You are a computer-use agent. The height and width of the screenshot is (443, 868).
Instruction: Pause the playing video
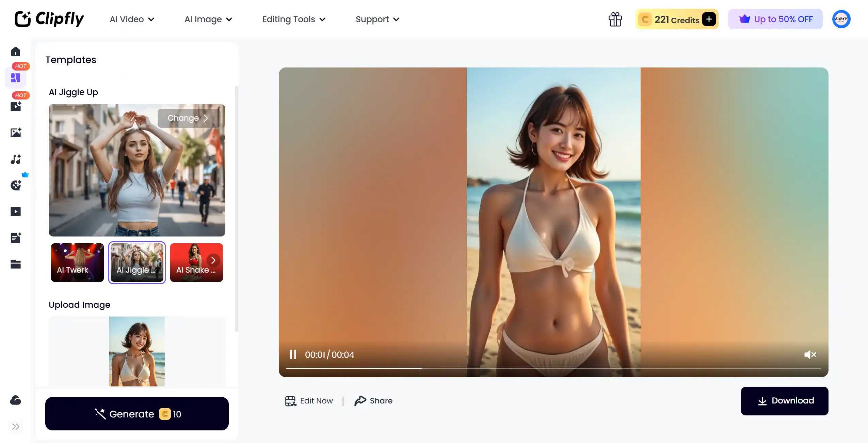tap(293, 354)
